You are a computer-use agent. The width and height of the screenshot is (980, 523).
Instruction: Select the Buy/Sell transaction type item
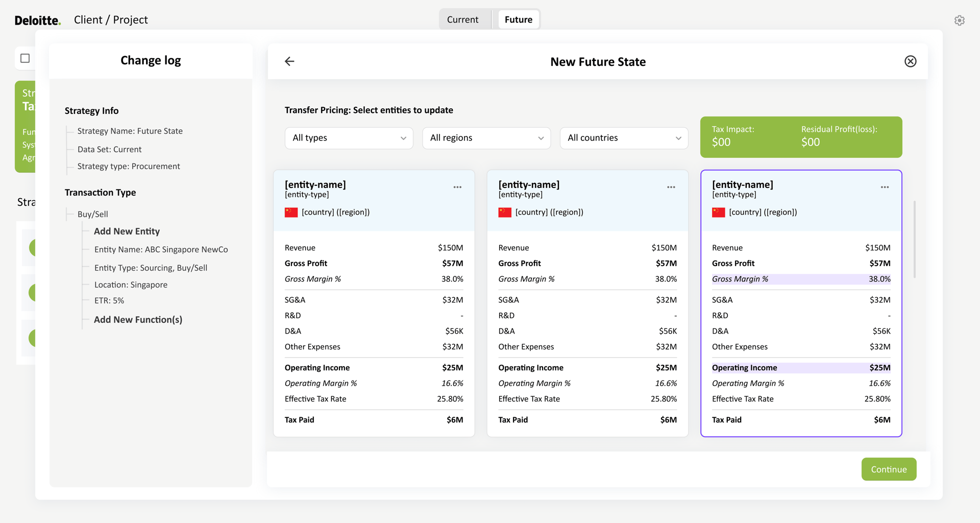coord(93,215)
